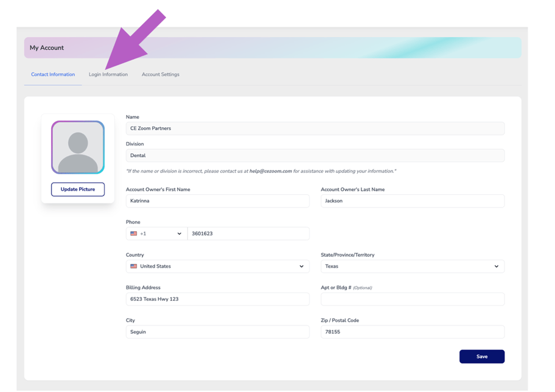Click the chevron on the State dropdown
Image resolution: width=555 pixels, height=392 pixels.
click(497, 266)
